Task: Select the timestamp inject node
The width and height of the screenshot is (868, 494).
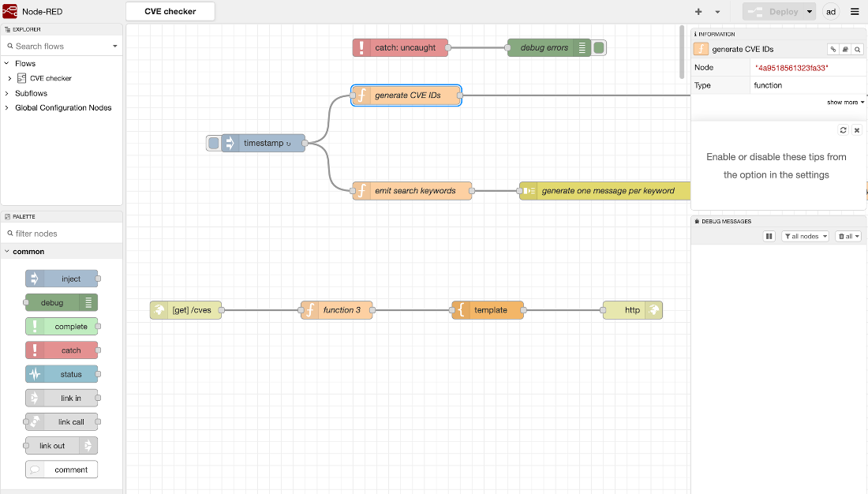Action: 264,143
